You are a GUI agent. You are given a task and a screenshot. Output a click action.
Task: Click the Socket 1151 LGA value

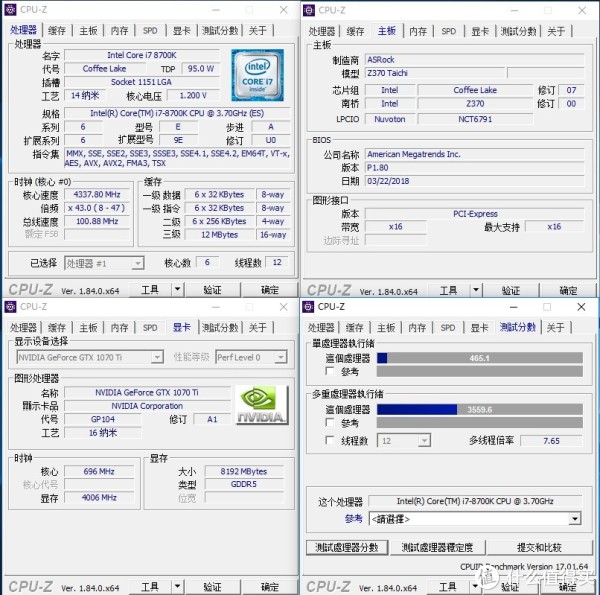142,82
